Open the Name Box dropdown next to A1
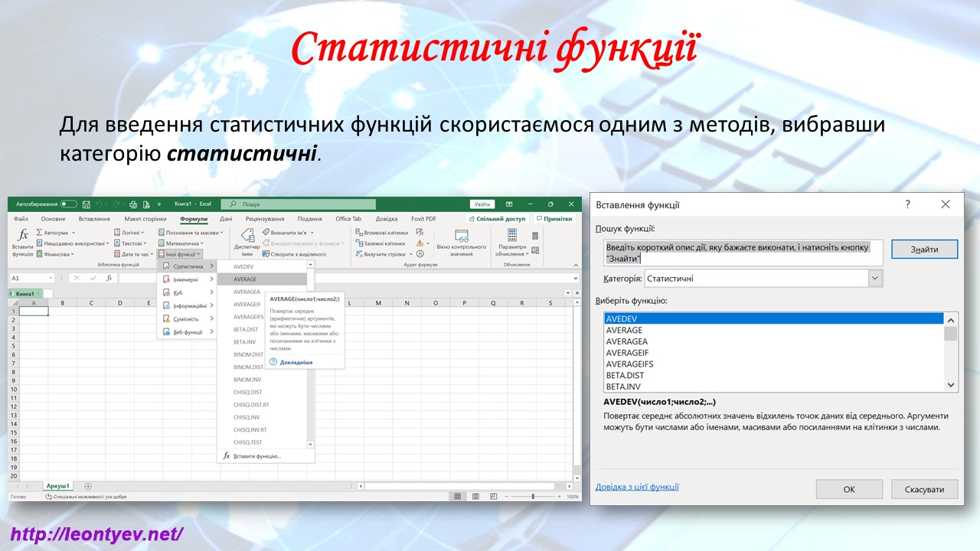 51,279
